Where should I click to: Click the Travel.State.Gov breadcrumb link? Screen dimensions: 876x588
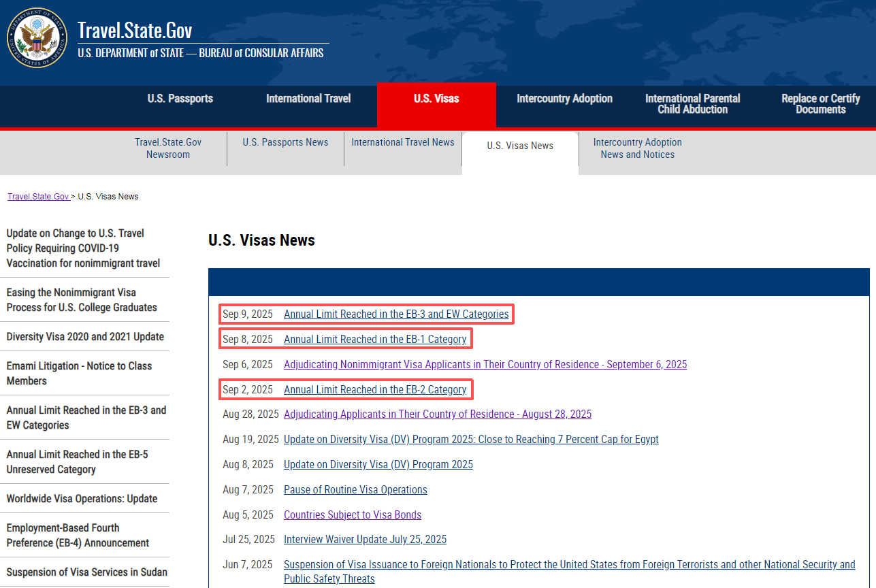click(x=38, y=197)
